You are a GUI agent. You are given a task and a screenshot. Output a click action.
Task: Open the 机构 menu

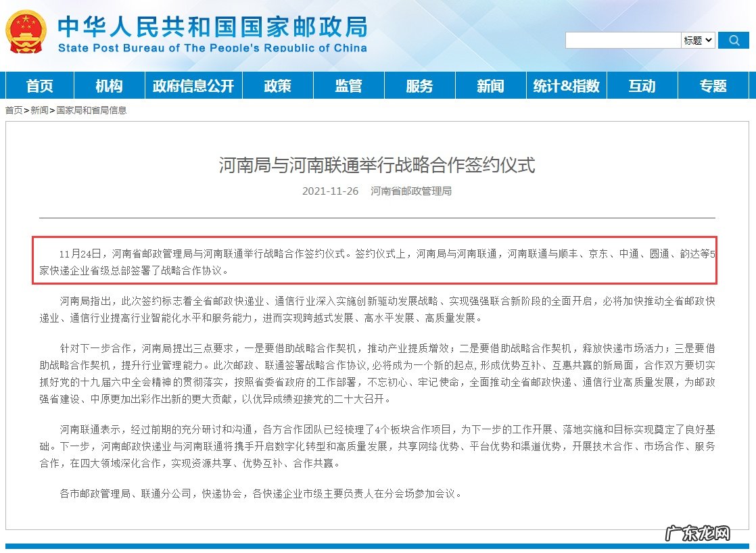coord(110,85)
